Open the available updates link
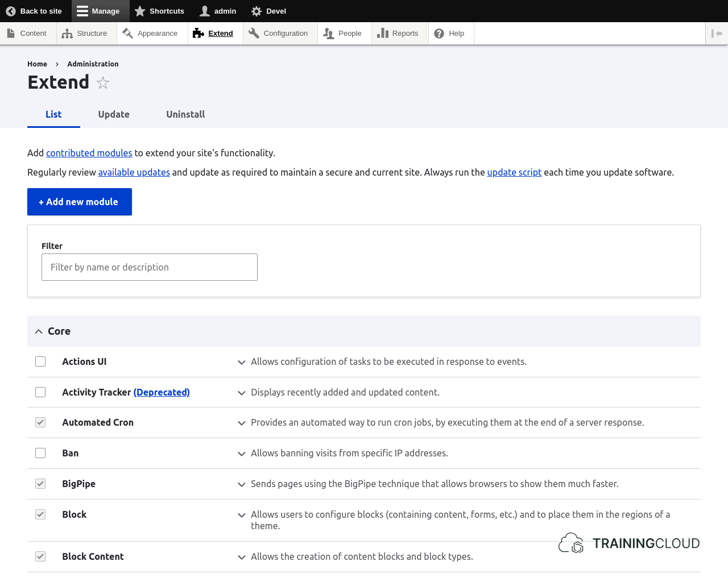The image size is (728, 582). coord(134,172)
